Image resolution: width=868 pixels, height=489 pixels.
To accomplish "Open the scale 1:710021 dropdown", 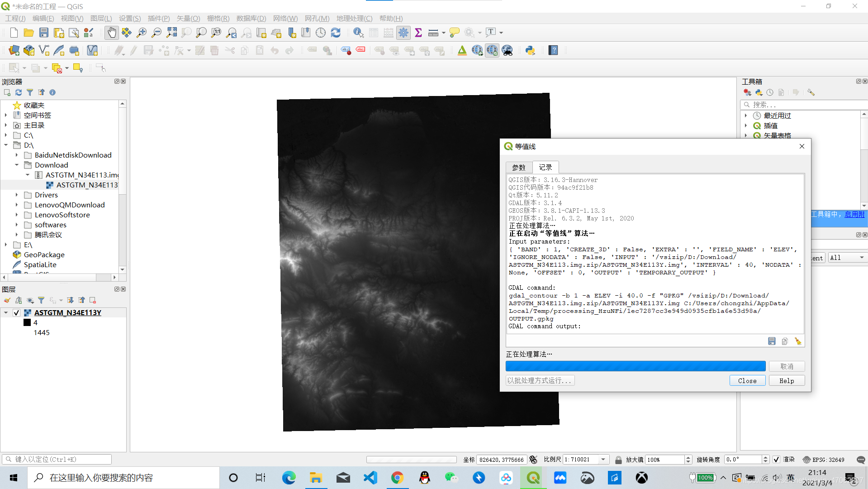I will click(603, 460).
